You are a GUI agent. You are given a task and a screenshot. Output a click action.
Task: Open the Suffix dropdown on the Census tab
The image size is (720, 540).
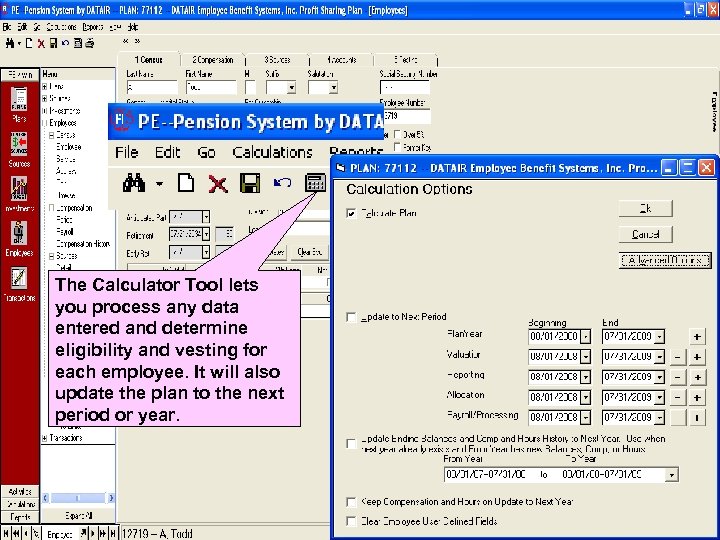coord(291,87)
